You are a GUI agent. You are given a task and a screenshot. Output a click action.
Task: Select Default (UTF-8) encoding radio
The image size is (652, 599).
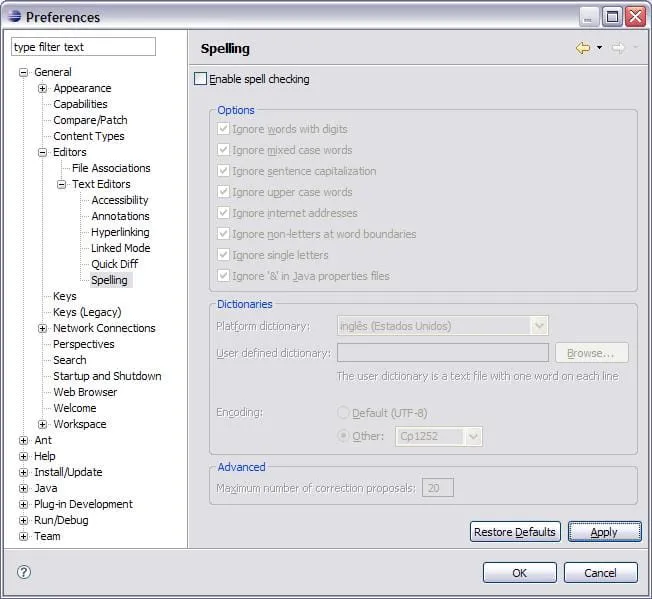coord(343,412)
